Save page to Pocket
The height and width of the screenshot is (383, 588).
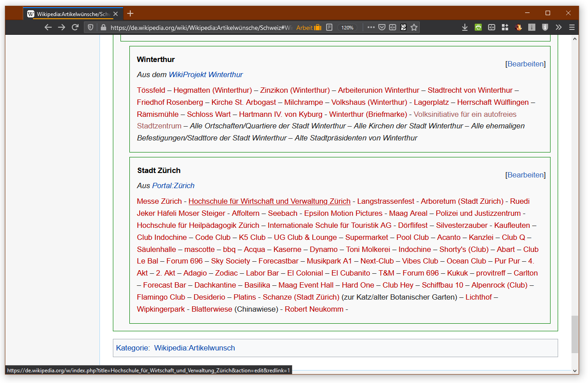tap(382, 27)
